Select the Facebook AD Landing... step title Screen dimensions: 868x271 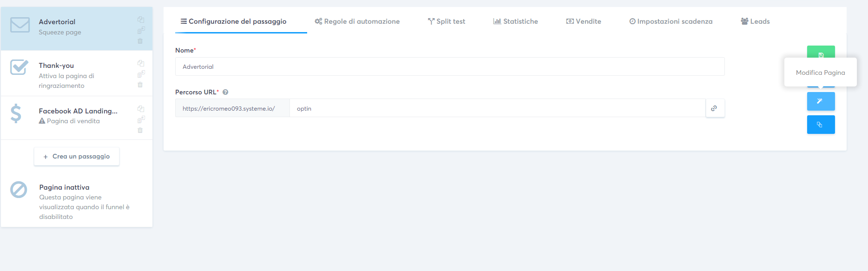78,111
